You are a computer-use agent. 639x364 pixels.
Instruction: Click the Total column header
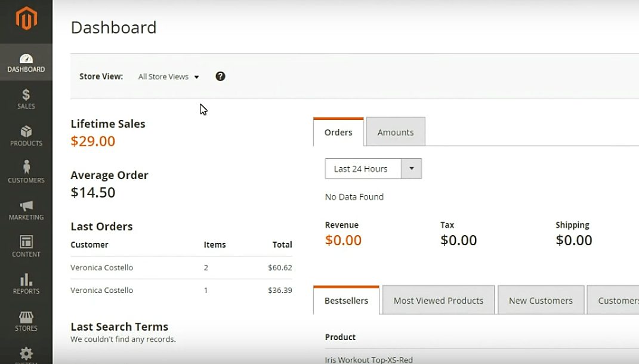coord(282,245)
